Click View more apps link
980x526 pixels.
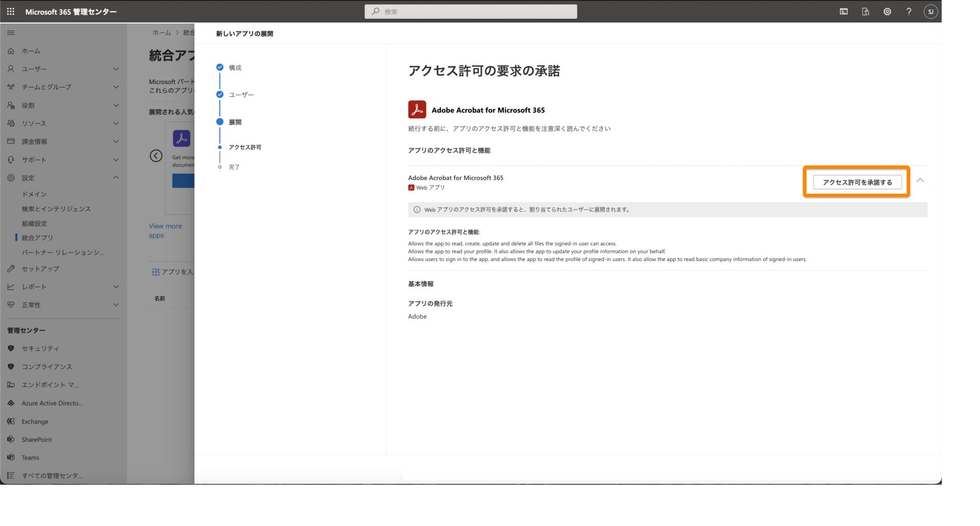point(165,231)
